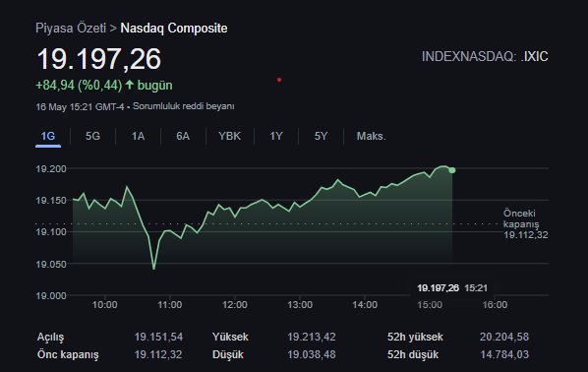Click the 52h yüksek value 20.204,58

coord(504,337)
